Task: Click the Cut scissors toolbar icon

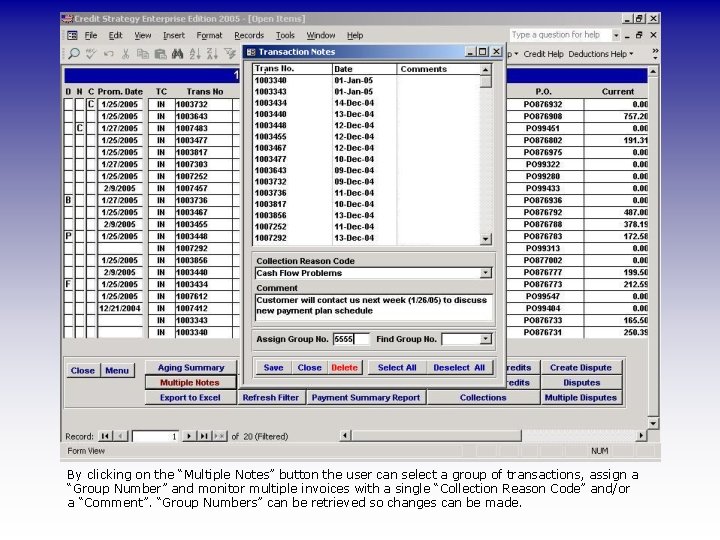Action: pos(125,54)
